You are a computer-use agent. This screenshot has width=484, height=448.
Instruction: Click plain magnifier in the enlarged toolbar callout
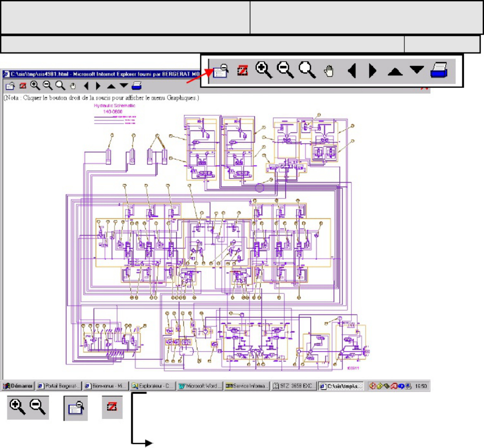[307, 70]
